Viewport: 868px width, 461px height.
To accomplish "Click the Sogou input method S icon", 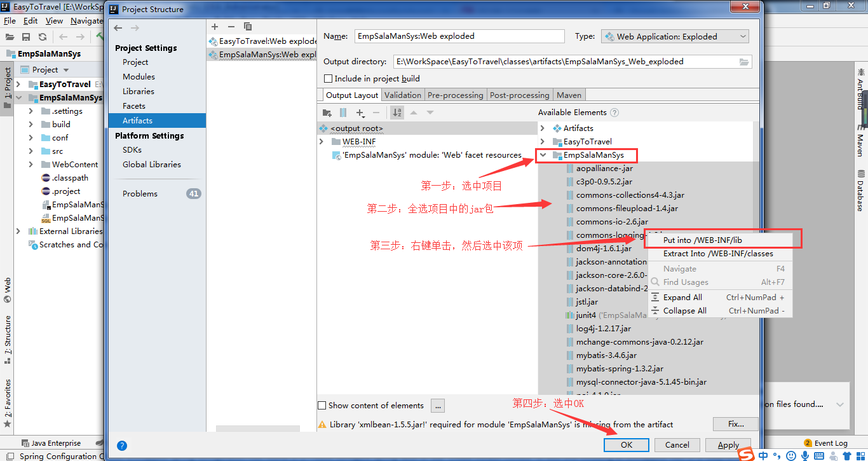I will (746, 455).
